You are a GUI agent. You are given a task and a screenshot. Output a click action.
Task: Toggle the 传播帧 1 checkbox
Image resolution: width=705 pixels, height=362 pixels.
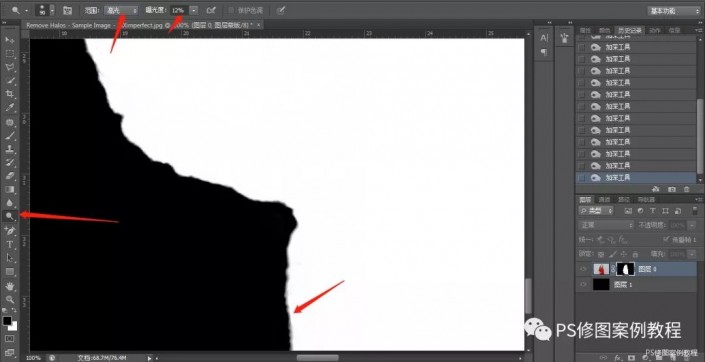[x=666, y=240]
